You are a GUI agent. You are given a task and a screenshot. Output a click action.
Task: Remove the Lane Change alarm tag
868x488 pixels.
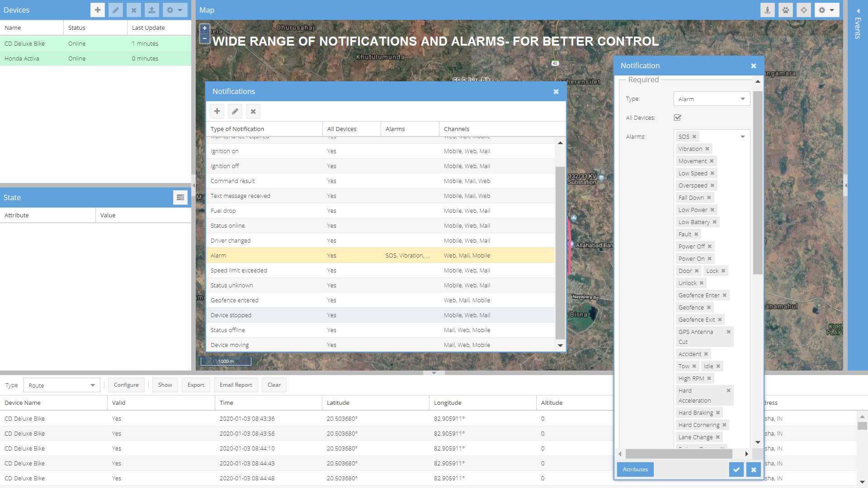(x=718, y=437)
